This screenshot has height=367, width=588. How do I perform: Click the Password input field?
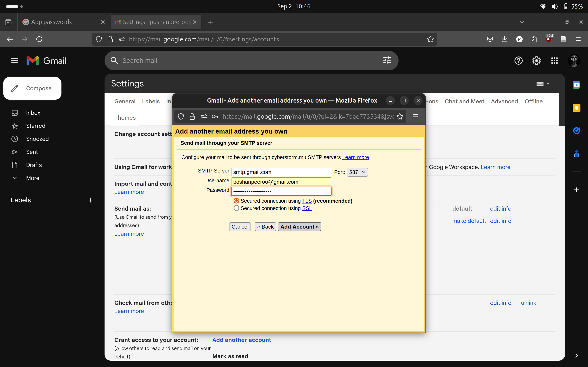[281, 191]
